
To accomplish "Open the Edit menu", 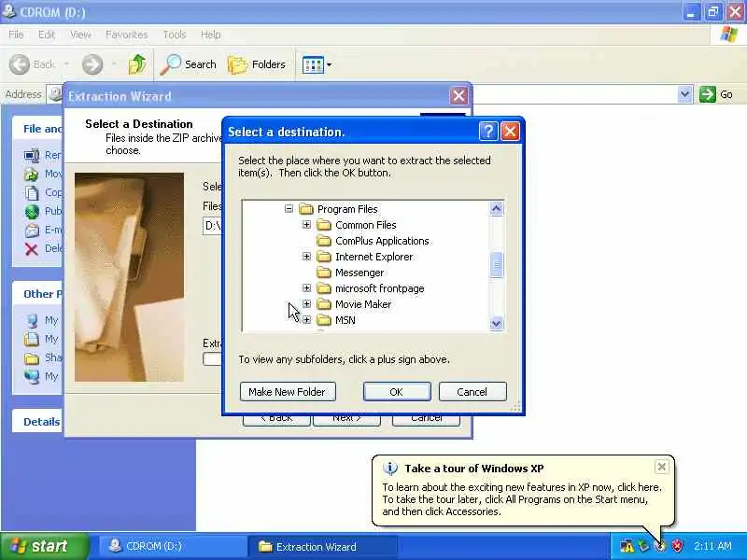I will (47, 35).
